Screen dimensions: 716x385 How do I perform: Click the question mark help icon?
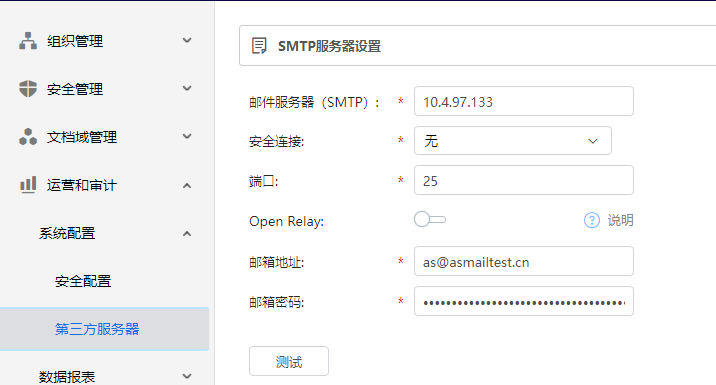point(592,220)
